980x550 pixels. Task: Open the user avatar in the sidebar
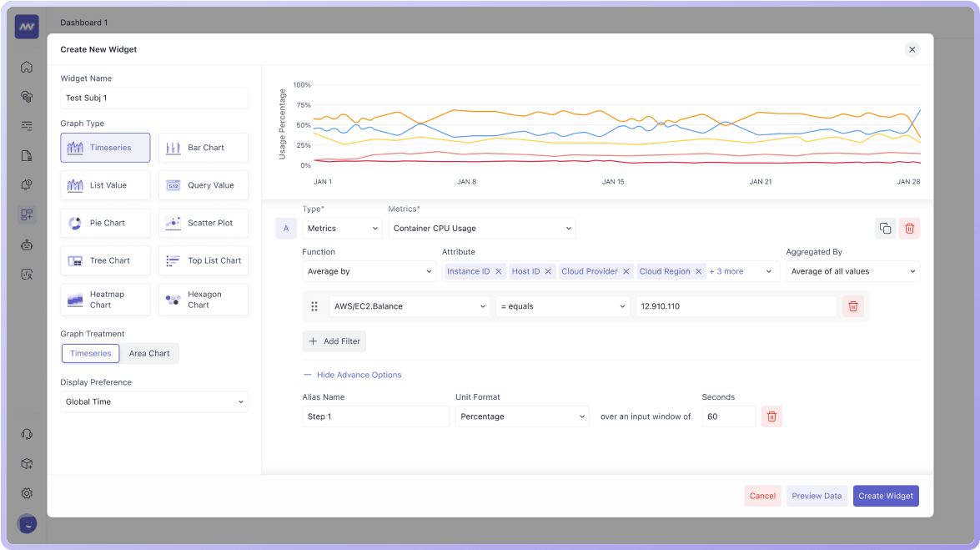pyautogui.click(x=27, y=524)
